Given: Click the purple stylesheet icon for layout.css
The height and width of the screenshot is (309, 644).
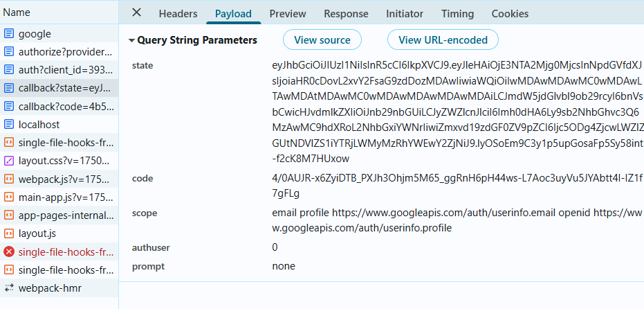Looking at the screenshot, I should tap(8, 161).
